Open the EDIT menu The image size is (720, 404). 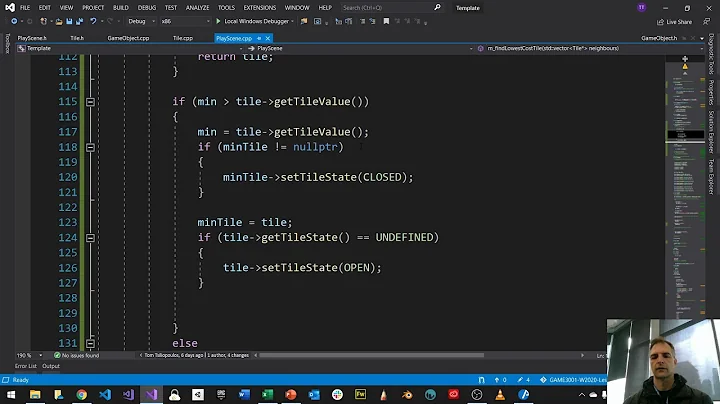coord(45,8)
